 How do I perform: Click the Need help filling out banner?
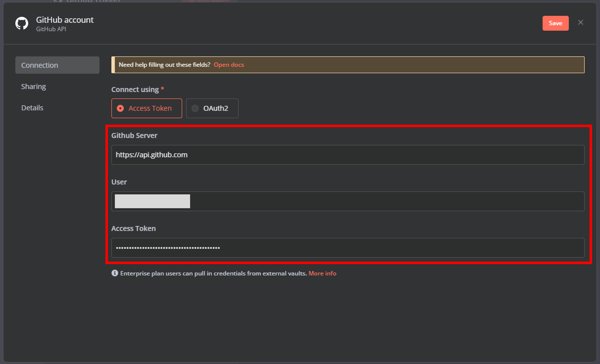(164, 65)
